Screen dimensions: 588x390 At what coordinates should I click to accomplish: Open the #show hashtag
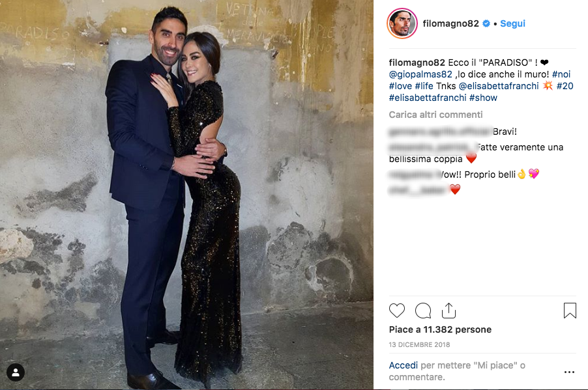point(483,98)
